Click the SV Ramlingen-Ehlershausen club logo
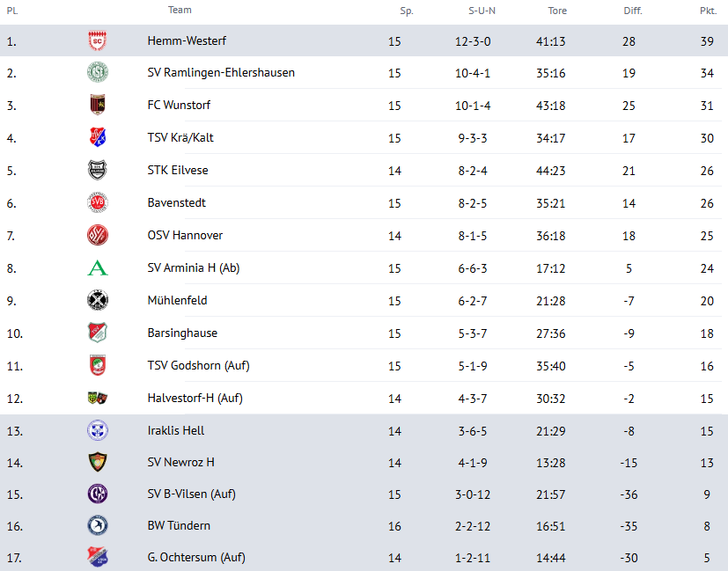This screenshot has height=571, width=728. click(x=98, y=73)
